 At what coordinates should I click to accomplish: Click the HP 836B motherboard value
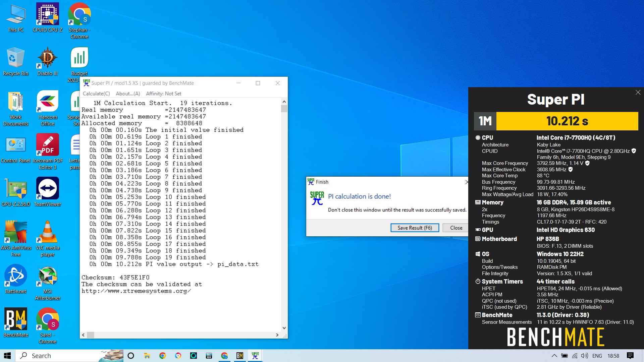pyautogui.click(x=548, y=239)
